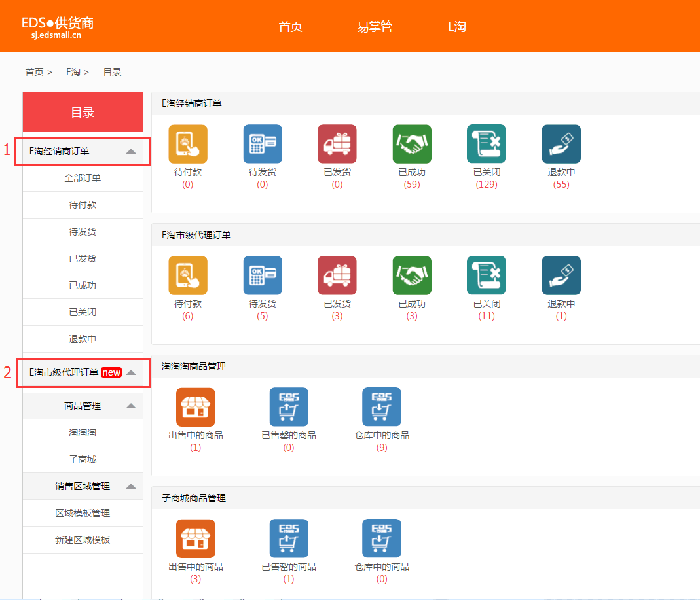
Task: Open 待付款 icon under E淘市级代理订单
Action: (x=188, y=275)
